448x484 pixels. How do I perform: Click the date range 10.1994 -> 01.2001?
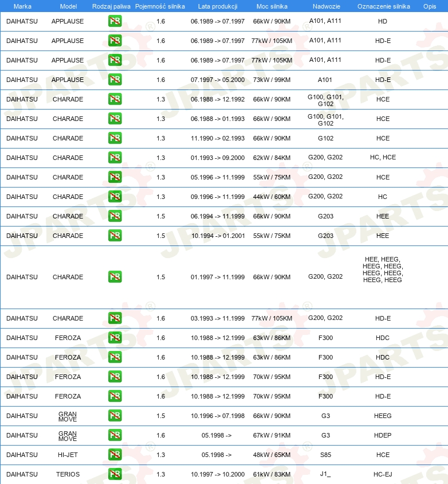click(x=218, y=236)
